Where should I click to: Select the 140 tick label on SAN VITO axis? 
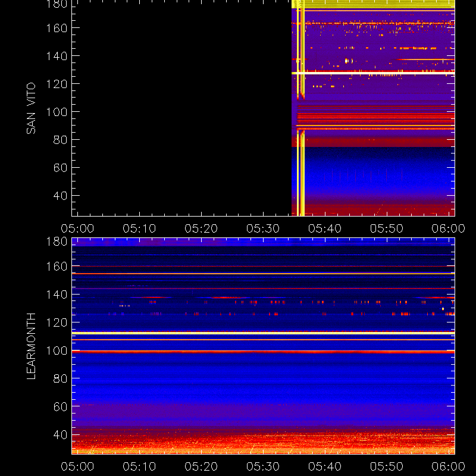point(57,56)
